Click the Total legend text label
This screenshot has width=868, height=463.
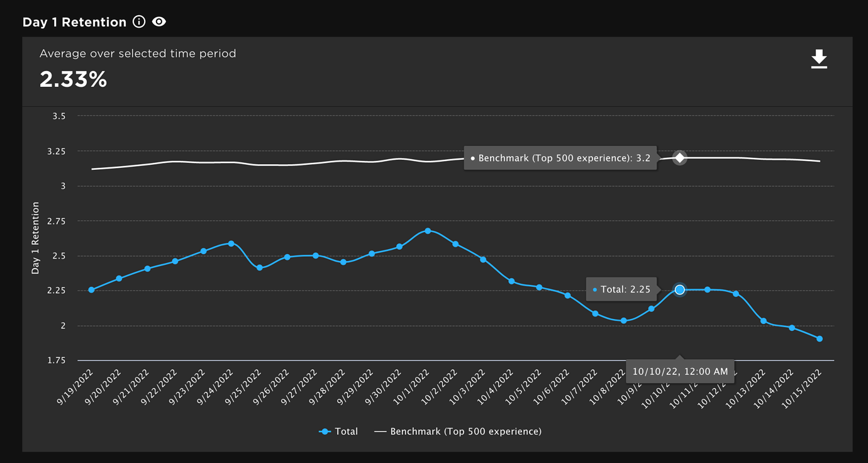pos(347,432)
